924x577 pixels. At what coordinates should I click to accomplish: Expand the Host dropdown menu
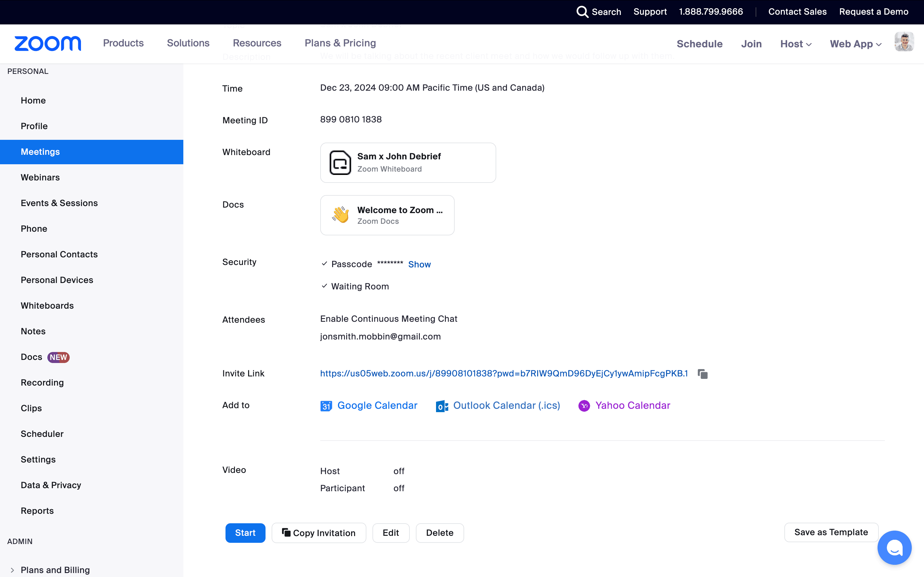tap(796, 44)
